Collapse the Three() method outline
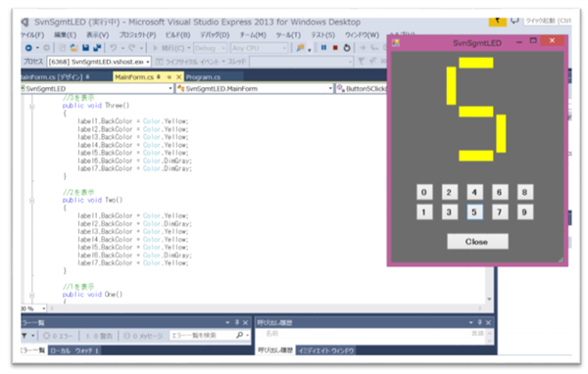588x374 pixels. point(32,106)
